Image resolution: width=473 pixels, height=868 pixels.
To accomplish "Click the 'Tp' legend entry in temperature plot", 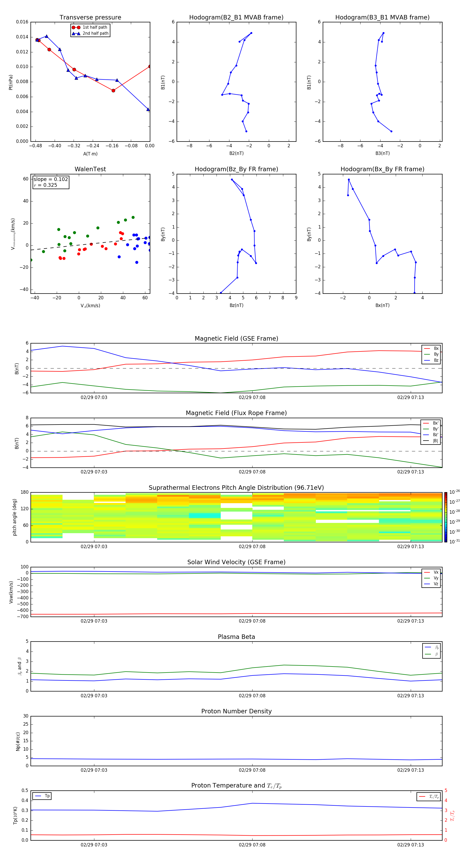I will [x=42, y=796].
